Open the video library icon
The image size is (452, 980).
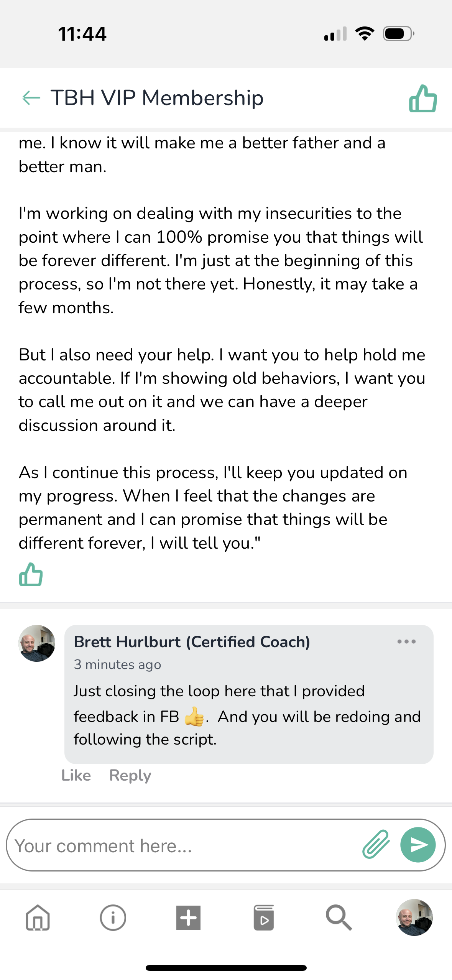click(x=264, y=918)
